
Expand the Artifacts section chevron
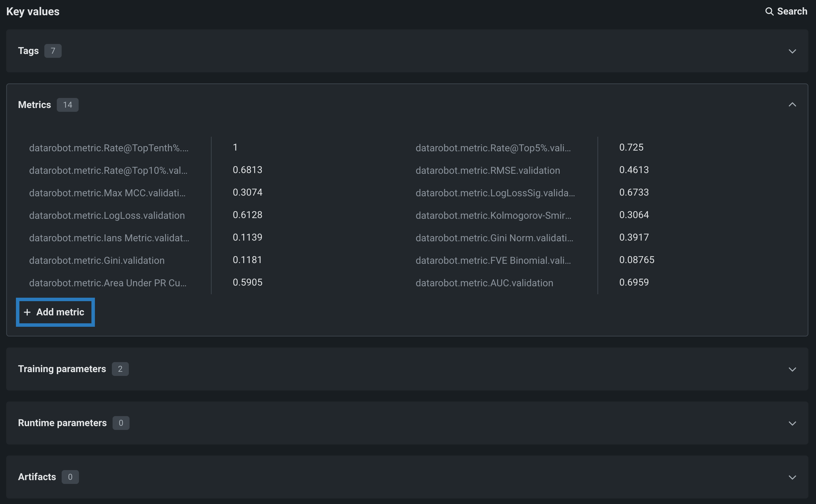(792, 477)
